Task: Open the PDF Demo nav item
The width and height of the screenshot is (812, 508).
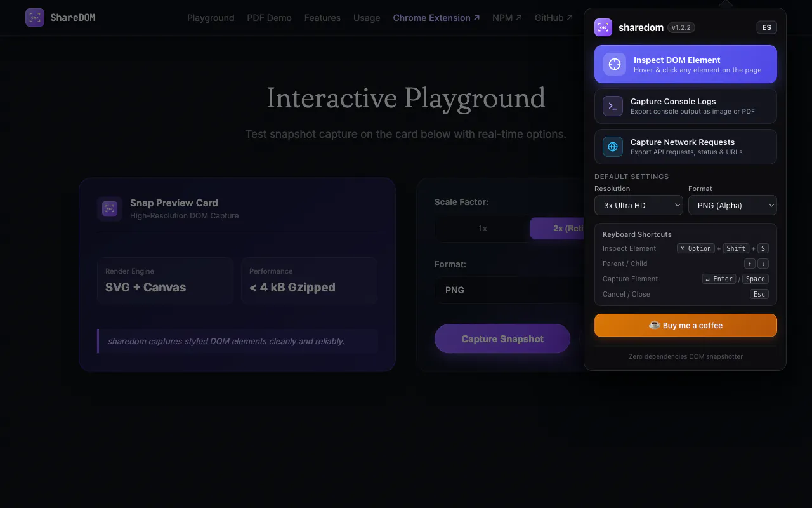Action: click(x=269, y=18)
